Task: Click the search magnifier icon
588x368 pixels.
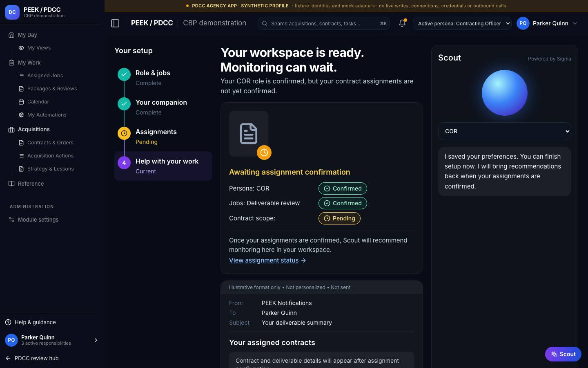Action: (265, 23)
